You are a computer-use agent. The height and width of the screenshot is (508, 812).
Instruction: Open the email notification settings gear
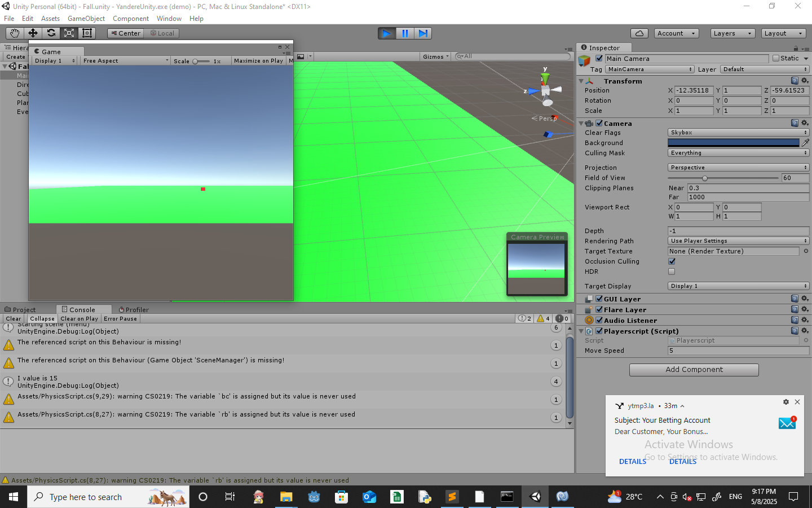786,402
